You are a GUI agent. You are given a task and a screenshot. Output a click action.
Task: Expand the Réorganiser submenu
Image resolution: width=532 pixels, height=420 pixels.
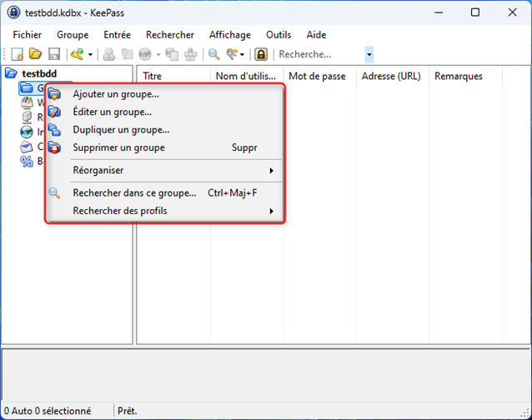[x=165, y=170]
